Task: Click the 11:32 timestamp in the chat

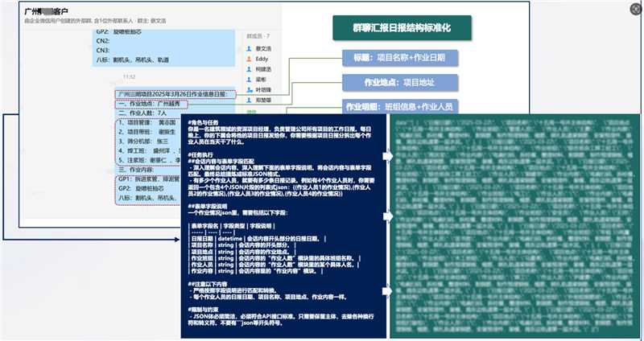Action: point(129,76)
